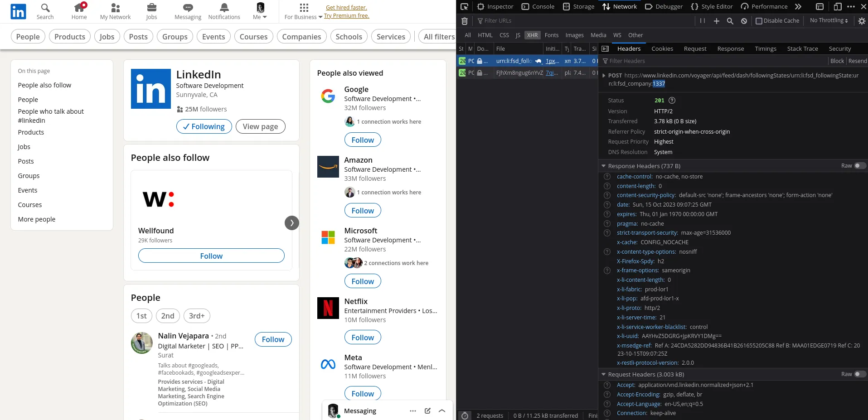Viewport: 868px width, 420px height.
Task: Click the Filter Headers field
Action: (x=713, y=61)
